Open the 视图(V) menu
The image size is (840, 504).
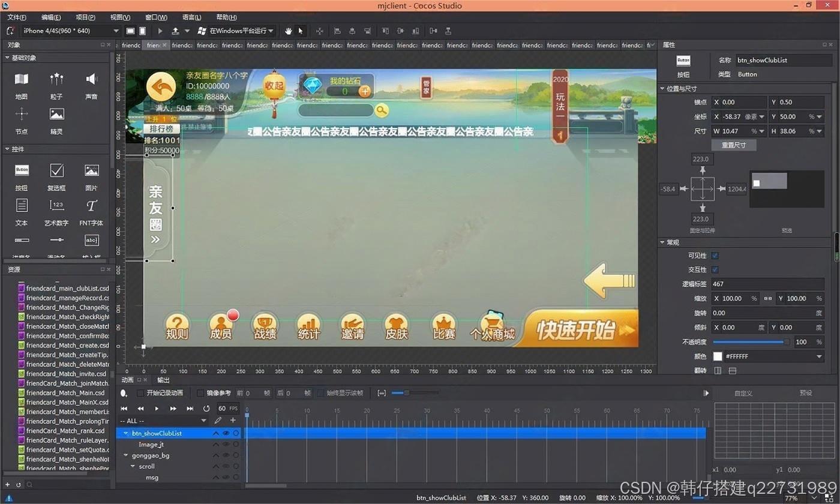tap(120, 17)
